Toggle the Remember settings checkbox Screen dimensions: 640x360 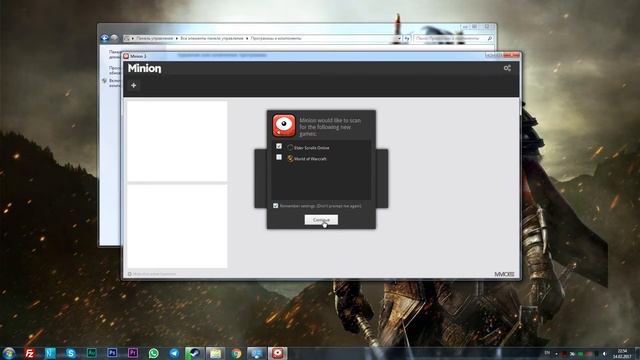pos(276,206)
